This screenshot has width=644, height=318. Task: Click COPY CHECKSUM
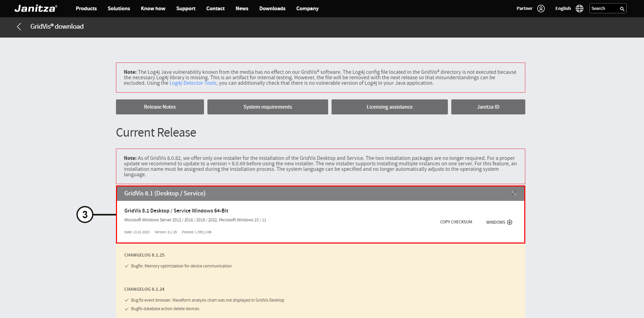pyautogui.click(x=456, y=222)
